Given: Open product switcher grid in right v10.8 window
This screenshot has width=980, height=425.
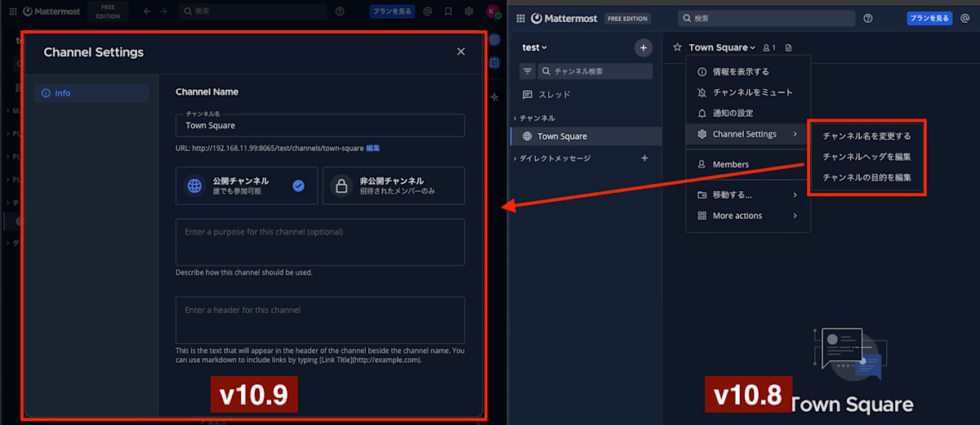Looking at the screenshot, I should pos(519,18).
